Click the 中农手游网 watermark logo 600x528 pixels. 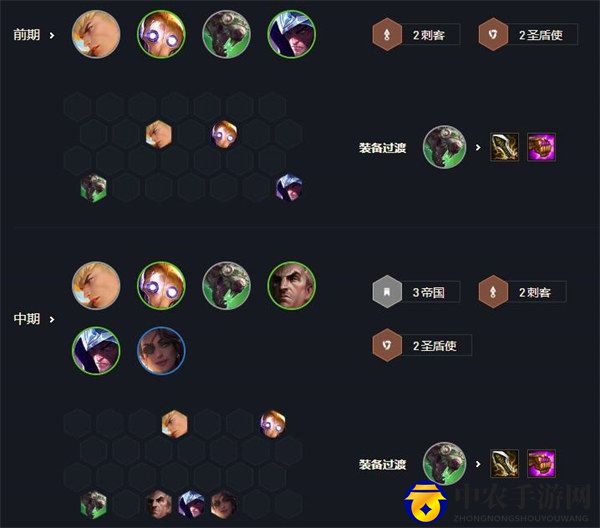(426, 503)
